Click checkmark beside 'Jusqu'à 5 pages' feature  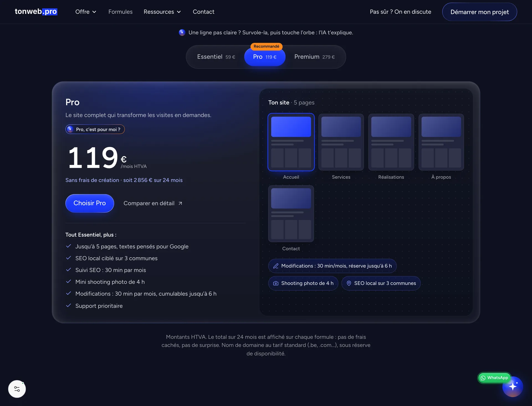coord(68,246)
